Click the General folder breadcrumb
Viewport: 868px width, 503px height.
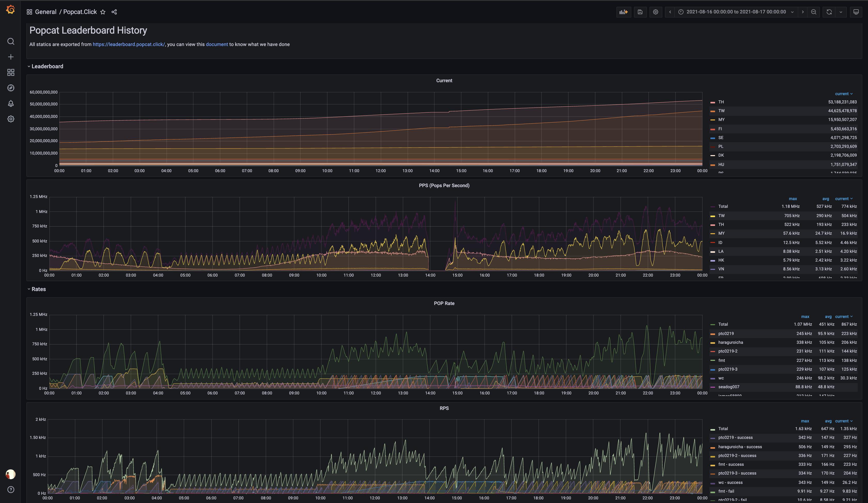click(x=45, y=12)
